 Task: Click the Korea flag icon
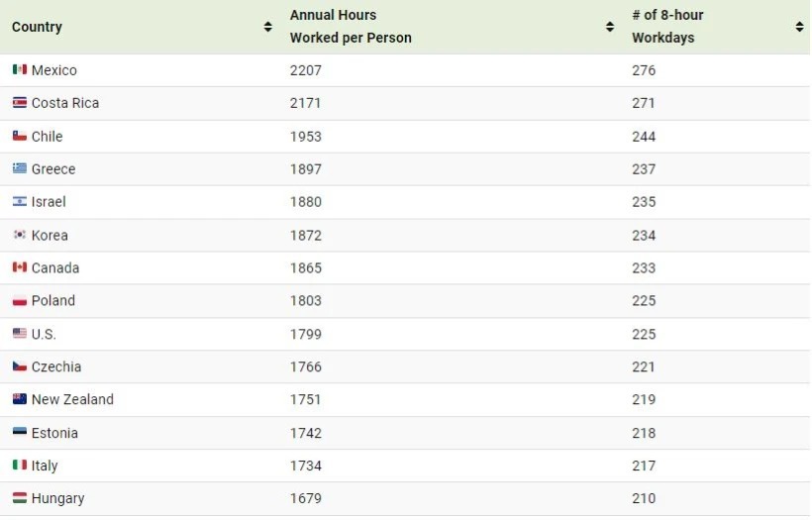20,235
